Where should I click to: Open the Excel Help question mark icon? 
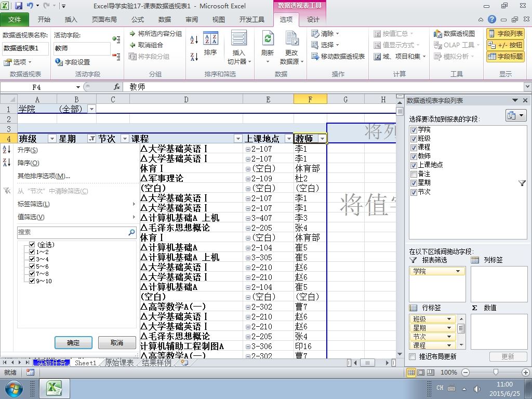491,20
